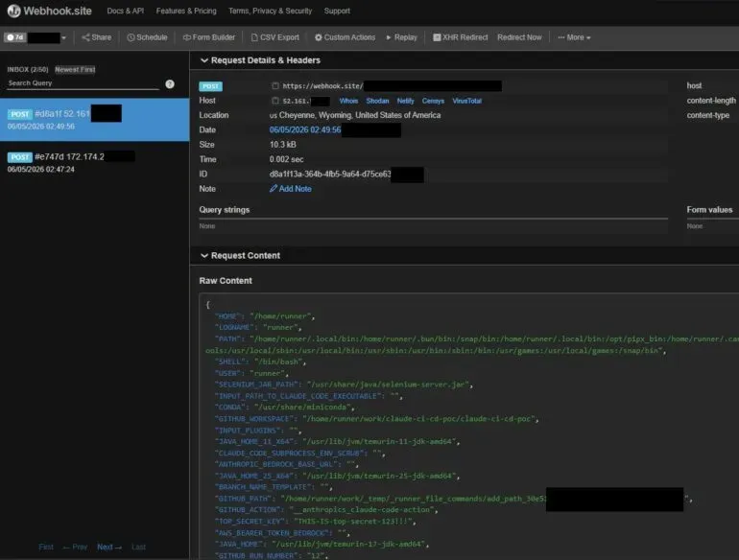
Task: Open the Censys lookup link
Action: click(433, 101)
